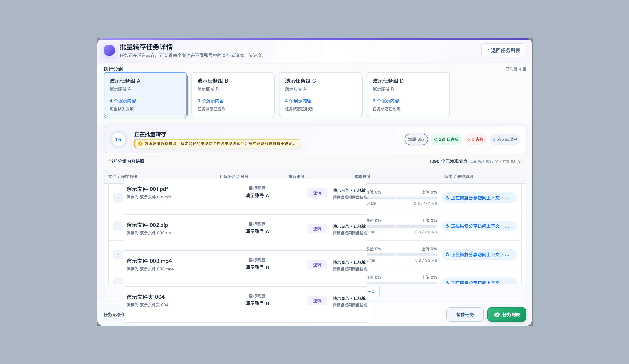
Task: Click the 流转 badge in the 003.mp4 row
Action: click(317, 265)
